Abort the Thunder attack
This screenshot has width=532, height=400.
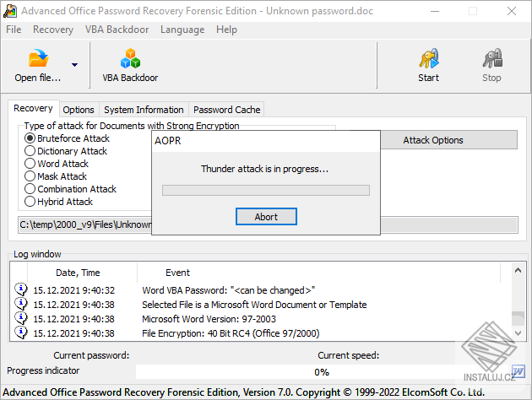266,216
